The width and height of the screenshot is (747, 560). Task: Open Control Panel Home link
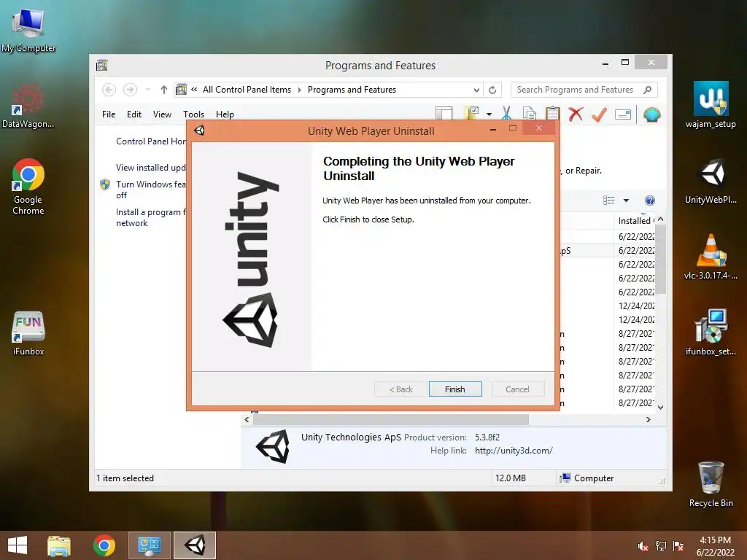pos(150,141)
